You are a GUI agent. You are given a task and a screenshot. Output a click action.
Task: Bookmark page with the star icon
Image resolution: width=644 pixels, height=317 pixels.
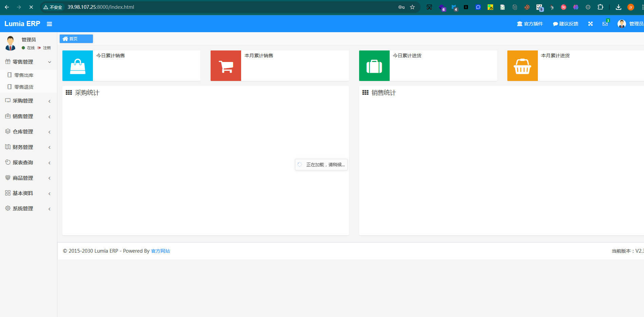point(412,7)
